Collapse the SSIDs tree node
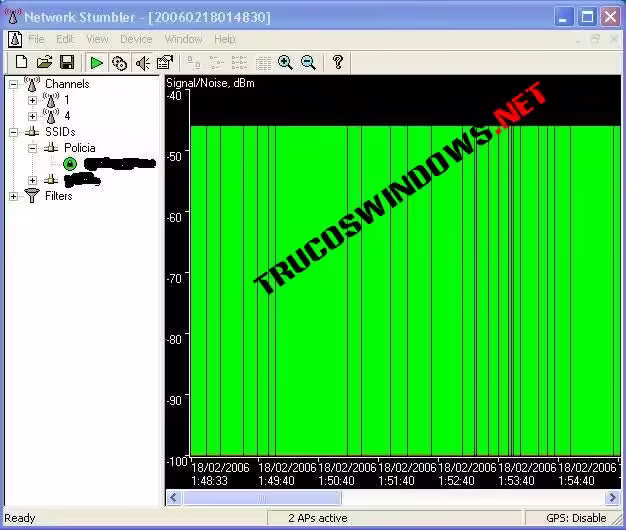Screen dimensions: 626x530 click(x=14, y=132)
